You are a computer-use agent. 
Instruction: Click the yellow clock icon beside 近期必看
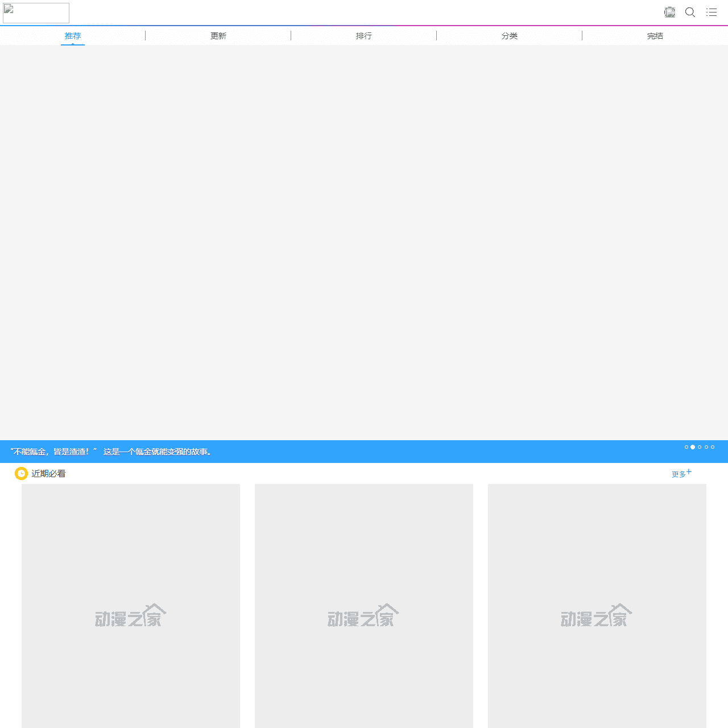pos(21,473)
